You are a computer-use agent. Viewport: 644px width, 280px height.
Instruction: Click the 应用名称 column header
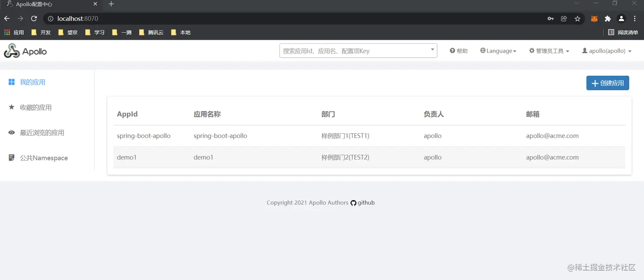click(x=207, y=114)
